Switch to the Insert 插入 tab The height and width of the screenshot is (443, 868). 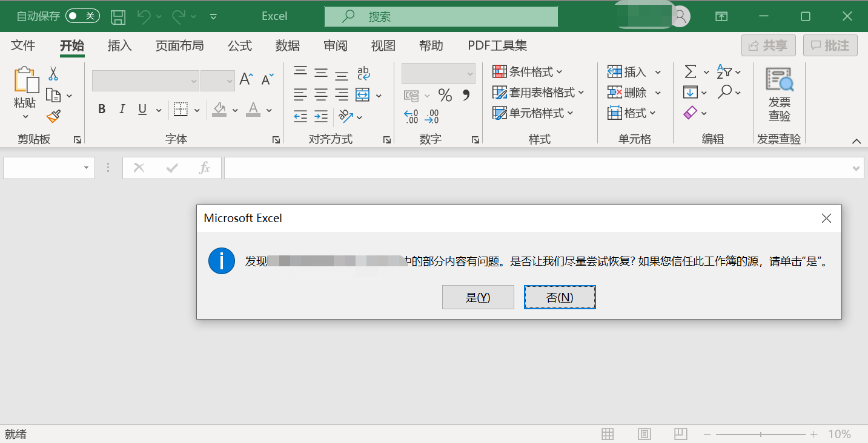tap(120, 45)
